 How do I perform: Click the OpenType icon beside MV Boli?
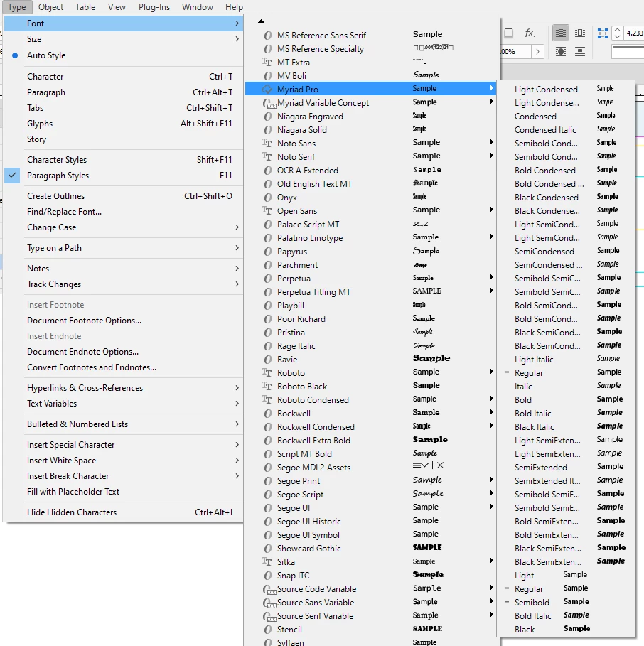(x=268, y=76)
